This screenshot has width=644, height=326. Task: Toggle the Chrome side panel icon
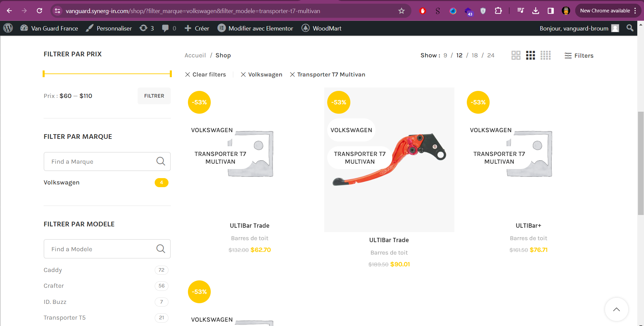point(551,11)
